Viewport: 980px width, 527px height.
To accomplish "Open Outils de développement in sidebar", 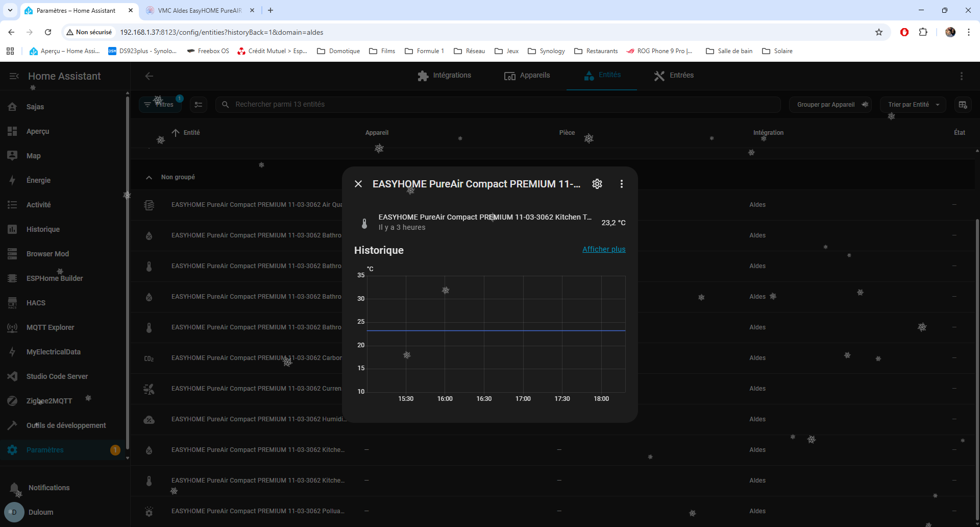I will pyautogui.click(x=63, y=425).
